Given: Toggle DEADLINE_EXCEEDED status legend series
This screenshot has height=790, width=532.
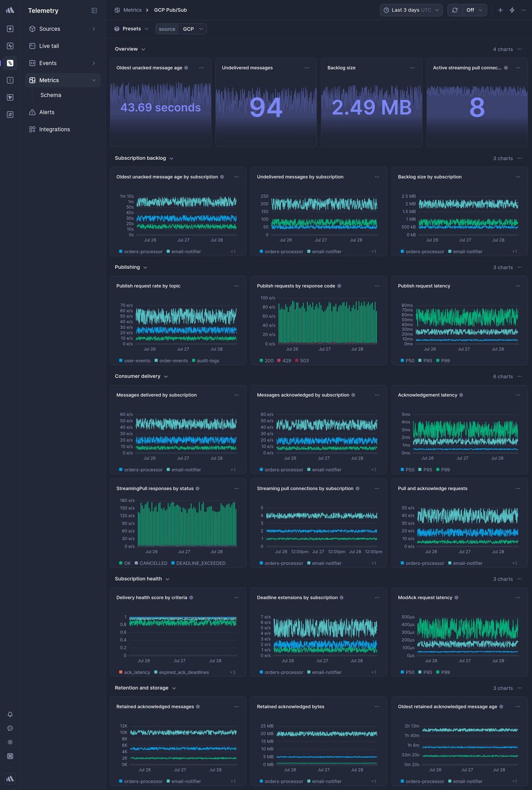Looking at the screenshot, I should (x=198, y=563).
